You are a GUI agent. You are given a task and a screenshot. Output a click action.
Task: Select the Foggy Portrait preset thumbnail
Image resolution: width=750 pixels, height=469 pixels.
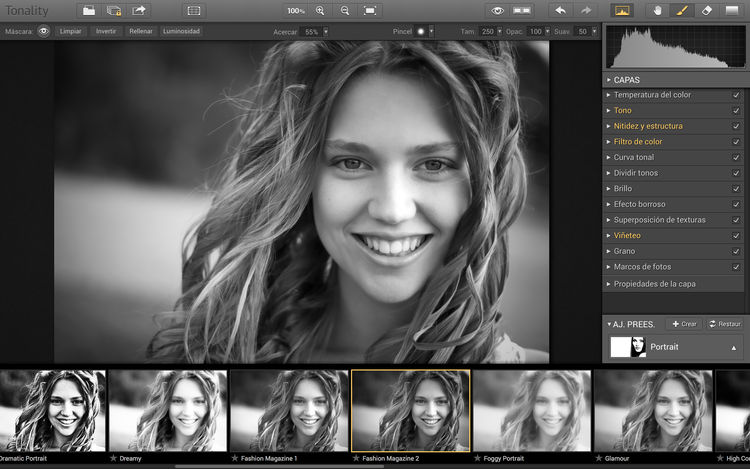point(532,411)
